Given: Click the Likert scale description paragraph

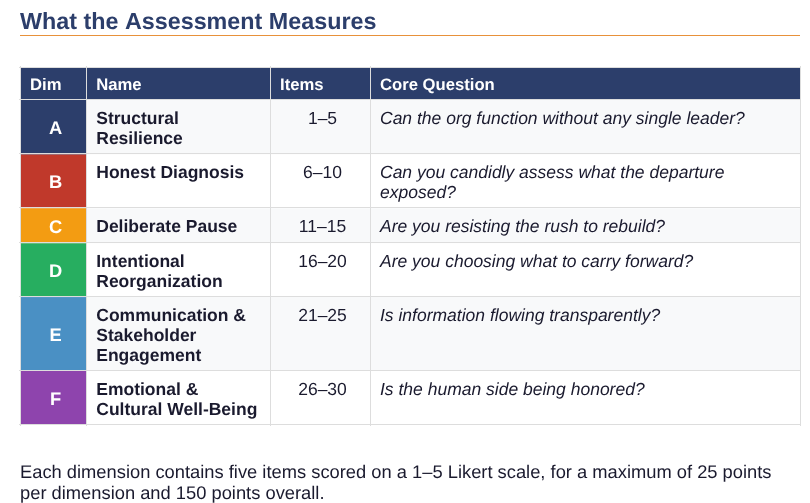Looking at the screenshot, I should click(395, 481).
